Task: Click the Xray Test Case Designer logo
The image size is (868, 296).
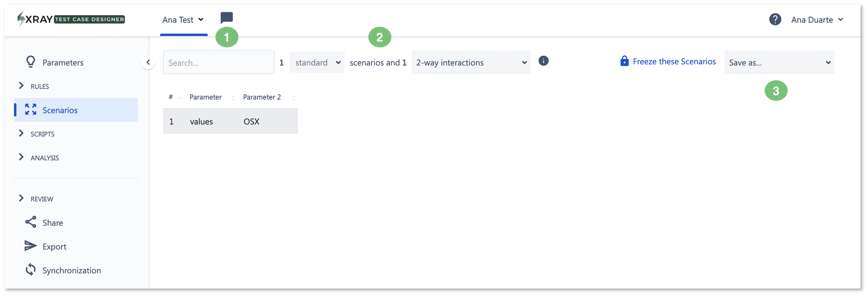Action: click(71, 19)
